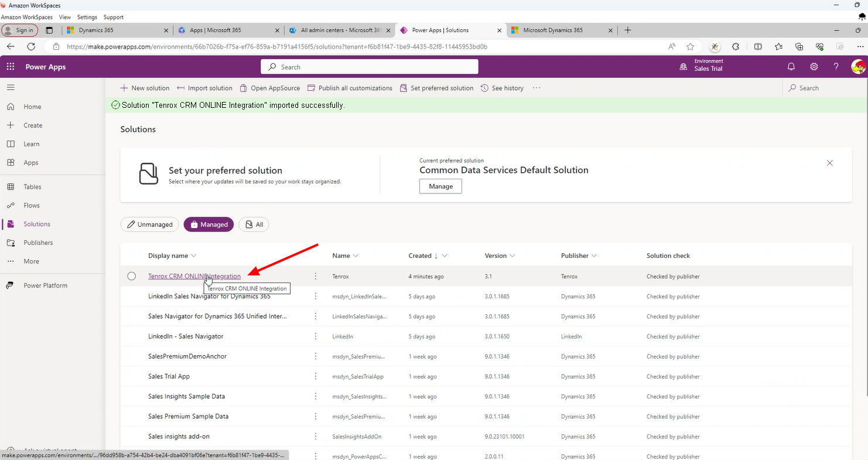Click New solution in the command bar
868x460 pixels.
pos(145,88)
